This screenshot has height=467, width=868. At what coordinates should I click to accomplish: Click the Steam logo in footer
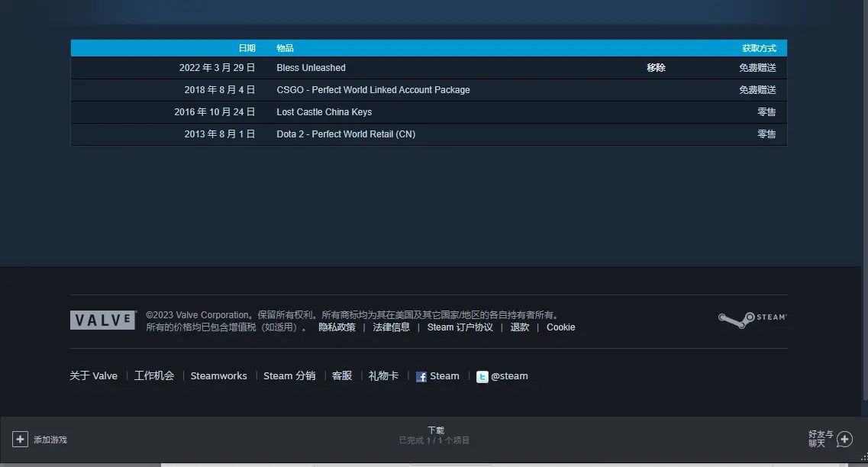752,320
